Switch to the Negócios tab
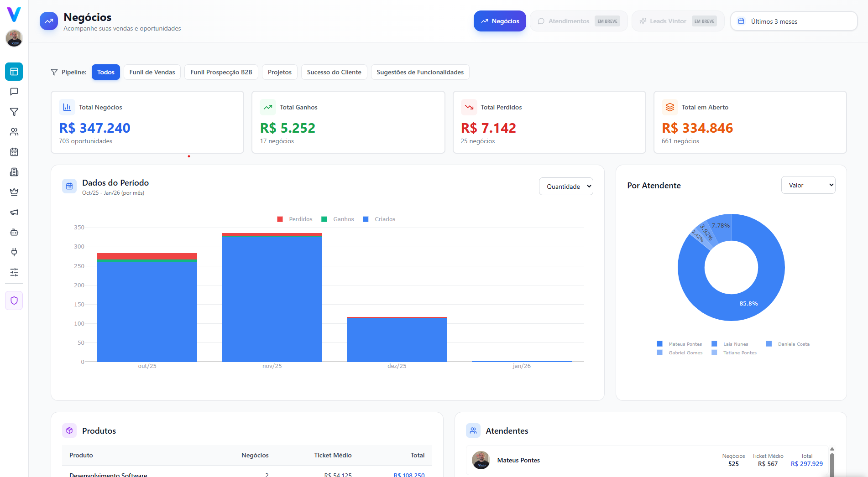The image size is (868, 477). (499, 21)
